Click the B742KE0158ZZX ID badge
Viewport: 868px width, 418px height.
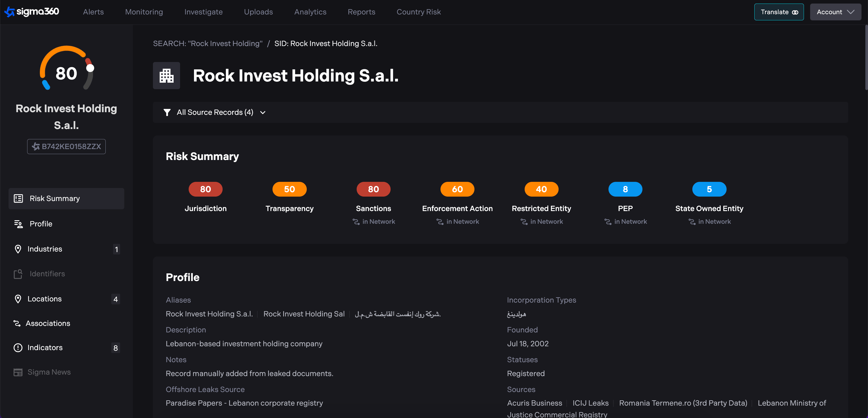coord(66,146)
